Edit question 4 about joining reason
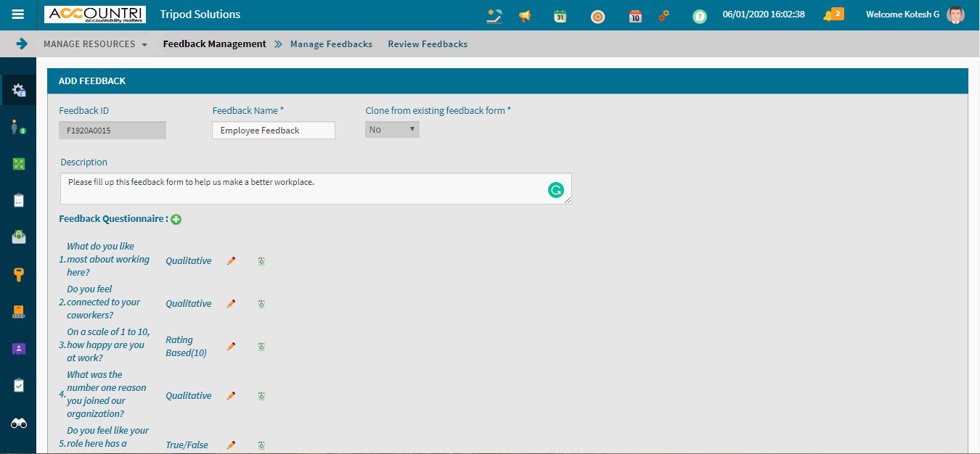Viewport: 980px width, 454px height. 231,395
